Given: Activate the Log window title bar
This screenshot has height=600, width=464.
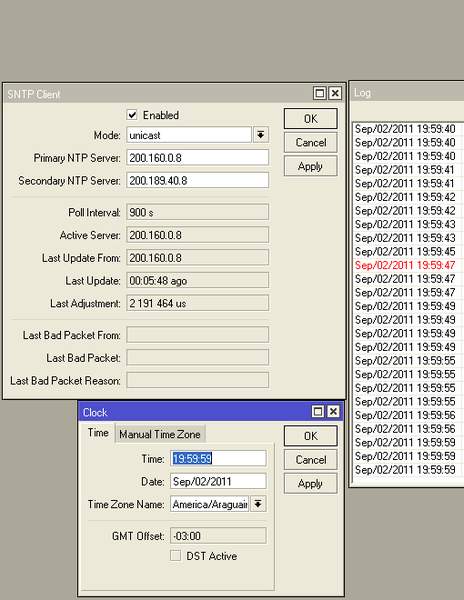Looking at the screenshot, I should pyautogui.click(x=407, y=93).
